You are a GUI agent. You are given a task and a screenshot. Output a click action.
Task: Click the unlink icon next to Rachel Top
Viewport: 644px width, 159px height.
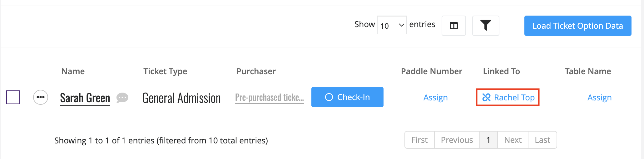click(486, 98)
